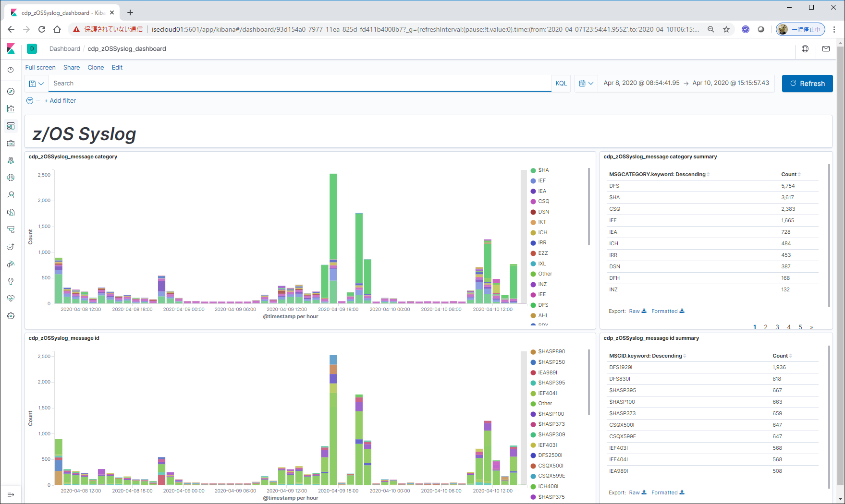Viewport: 845px width, 504px height.
Task: Click Full screen in dashboard menu
Action: pos(40,68)
